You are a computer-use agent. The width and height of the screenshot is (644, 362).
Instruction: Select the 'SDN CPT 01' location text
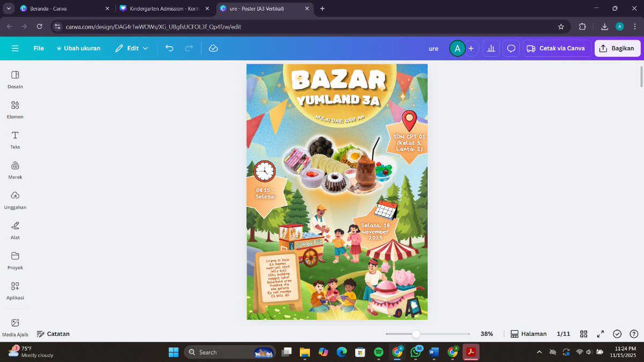tap(409, 143)
